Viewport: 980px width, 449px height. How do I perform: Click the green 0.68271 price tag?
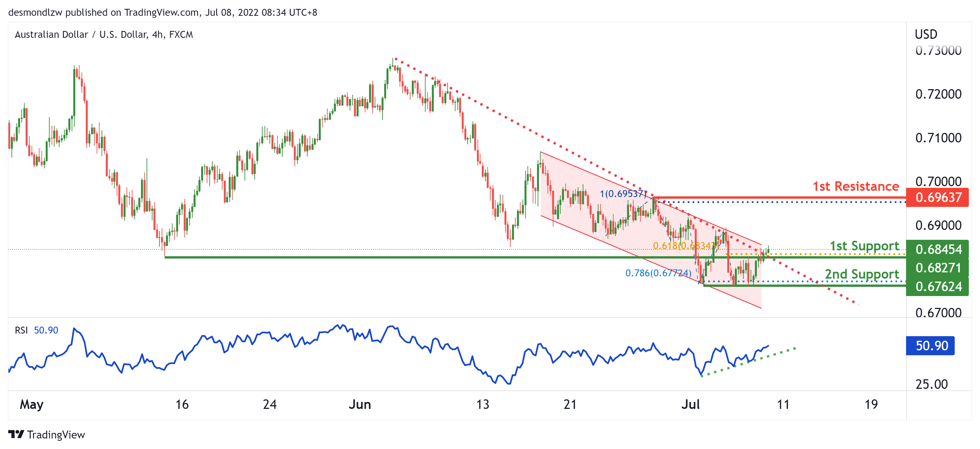938,268
